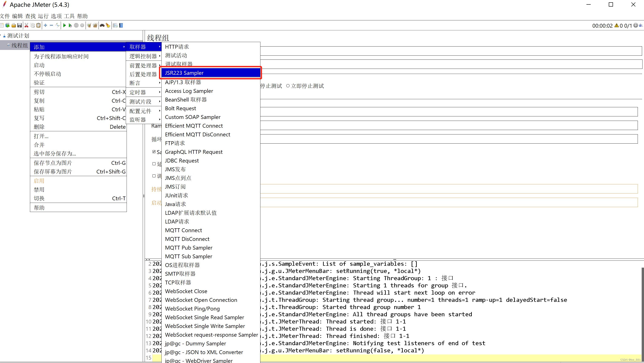Open the 工具 menu
The width and height of the screenshot is (644, 363).
coord(69,16)
